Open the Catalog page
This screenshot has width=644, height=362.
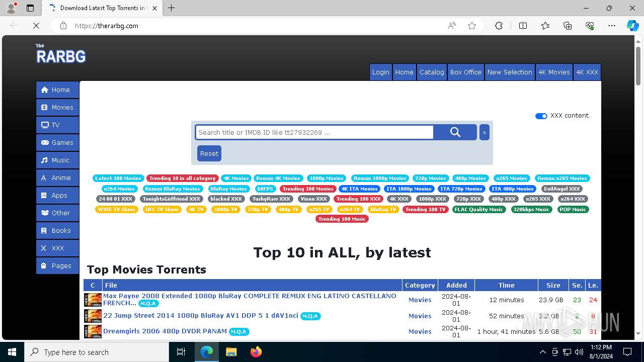pyautogui.click(x=432, y=72)
